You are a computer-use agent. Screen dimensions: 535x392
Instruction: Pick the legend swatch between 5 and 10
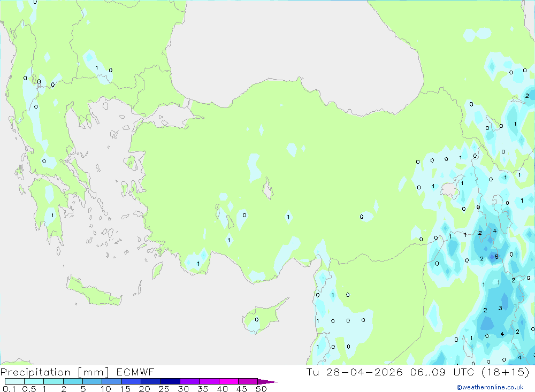coord(92,381)
